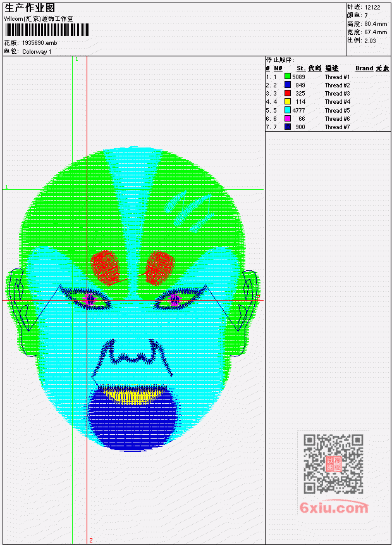Click the stitch count '900'
The image size is (392, 545).
click(x=300, y=127)
